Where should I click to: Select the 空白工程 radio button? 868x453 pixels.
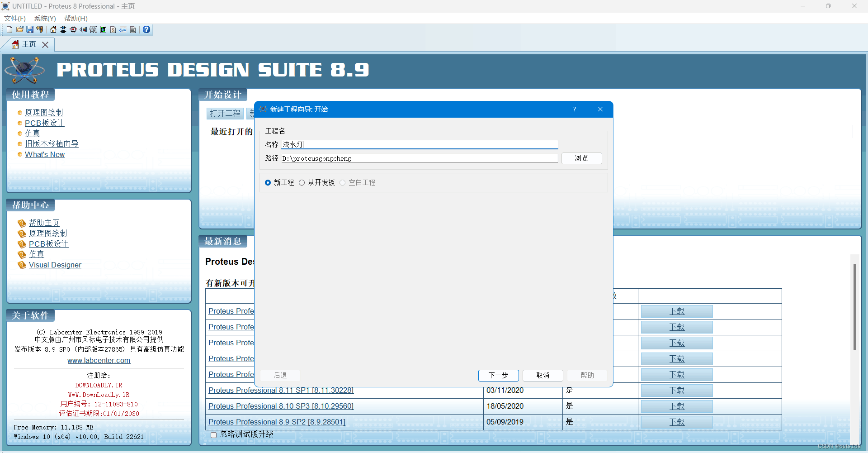coord(342,182)
